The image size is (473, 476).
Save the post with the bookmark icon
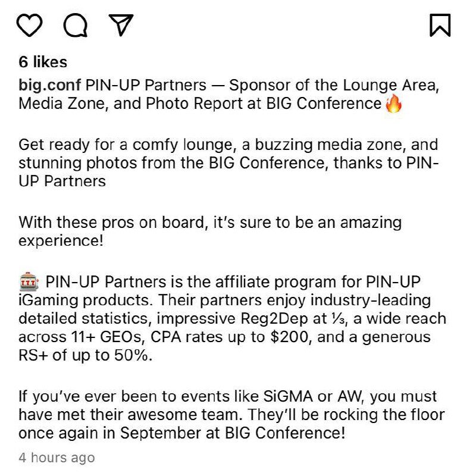pos(440,24)
